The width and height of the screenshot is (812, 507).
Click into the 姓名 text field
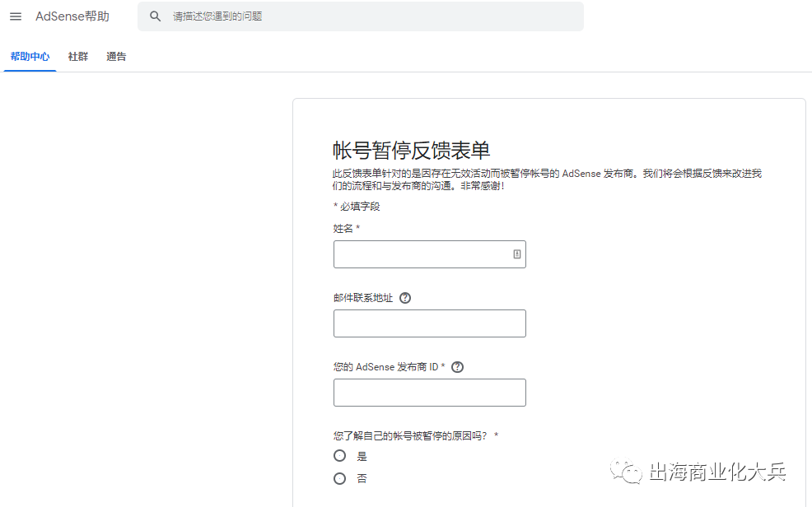(x=420, y=254)
